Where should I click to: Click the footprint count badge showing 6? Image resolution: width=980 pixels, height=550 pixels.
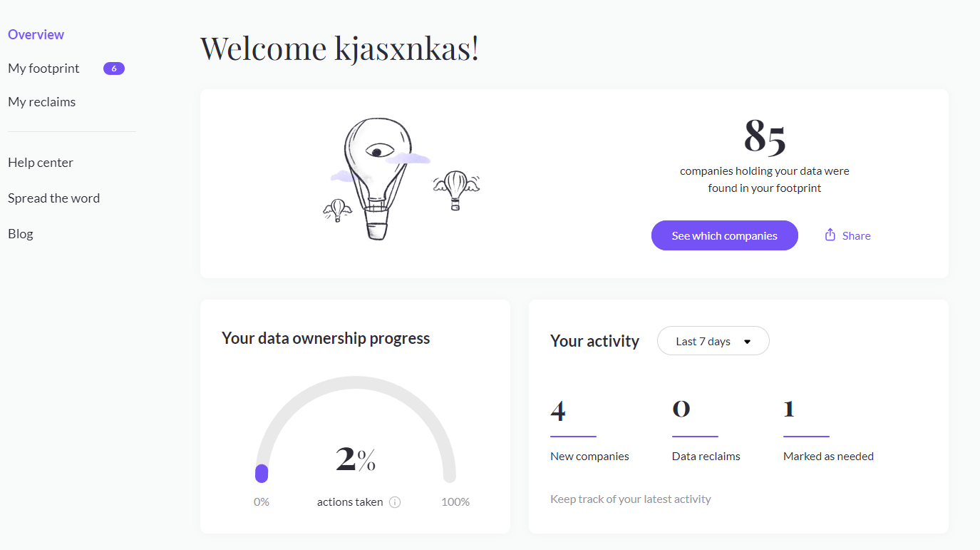click(x=114, y=68)
